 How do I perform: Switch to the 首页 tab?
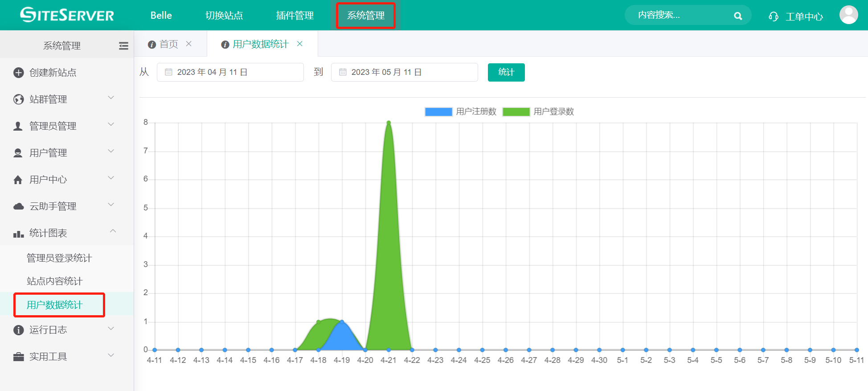point(168,44)
